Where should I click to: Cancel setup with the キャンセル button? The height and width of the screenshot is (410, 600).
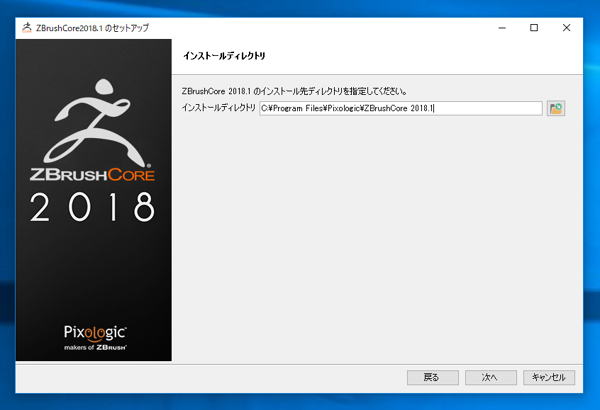[x=549, y=377]
